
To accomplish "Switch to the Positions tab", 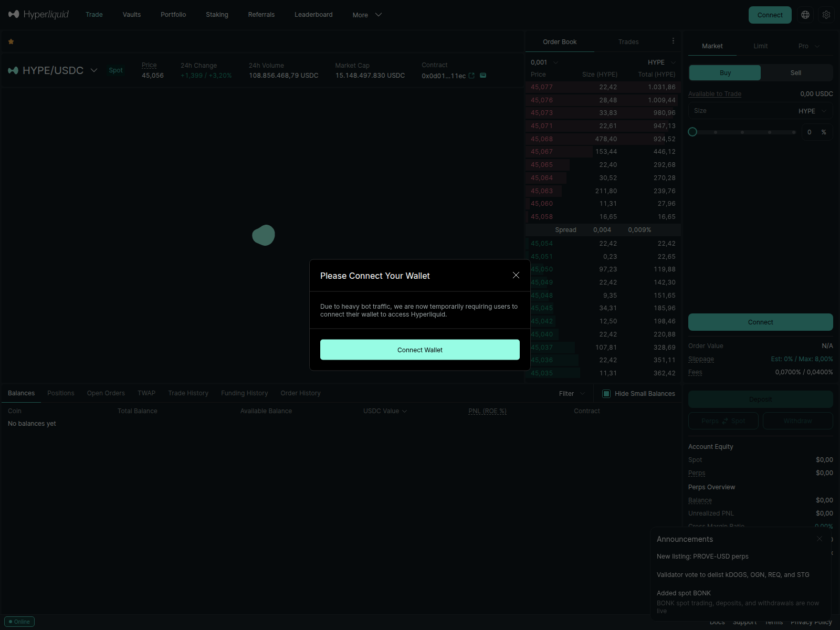I will 61,393.
